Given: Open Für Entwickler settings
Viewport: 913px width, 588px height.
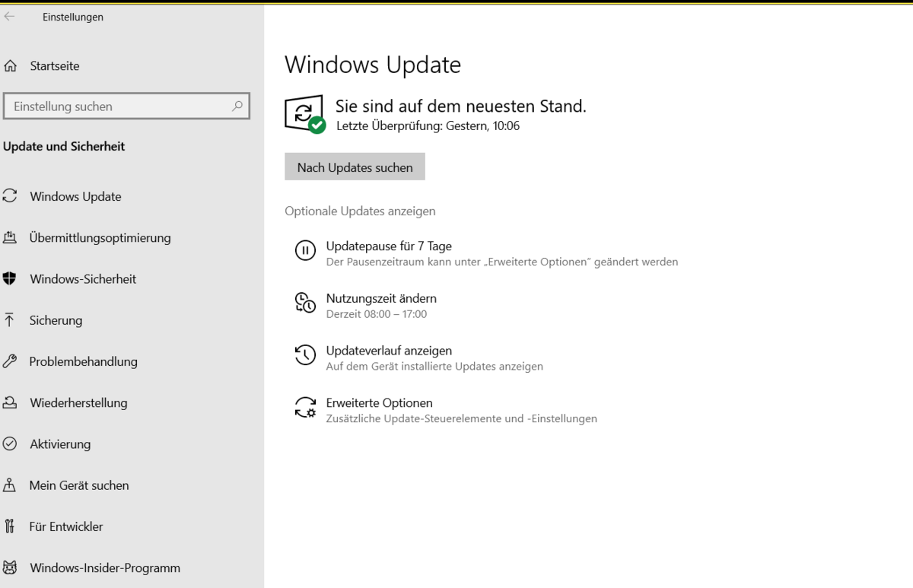Looking at the screenshot, I should point(66,526).
